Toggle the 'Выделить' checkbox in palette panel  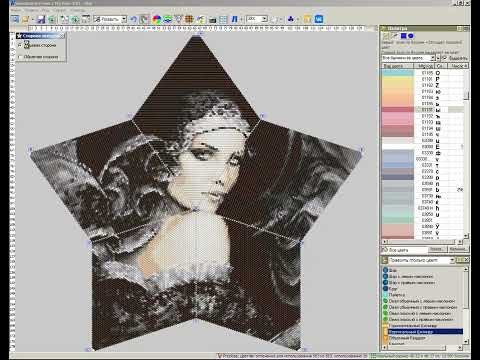445,58
